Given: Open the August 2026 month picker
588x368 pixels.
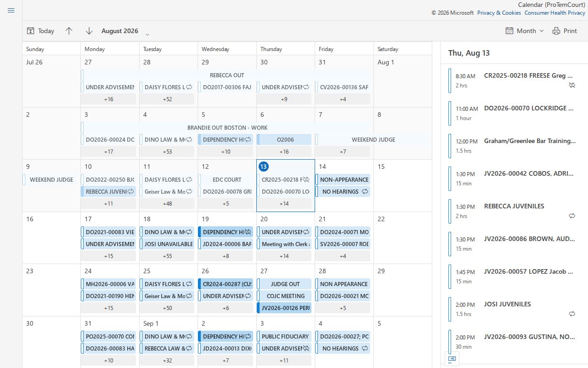Looking at the screenshot, I should 125,31.
